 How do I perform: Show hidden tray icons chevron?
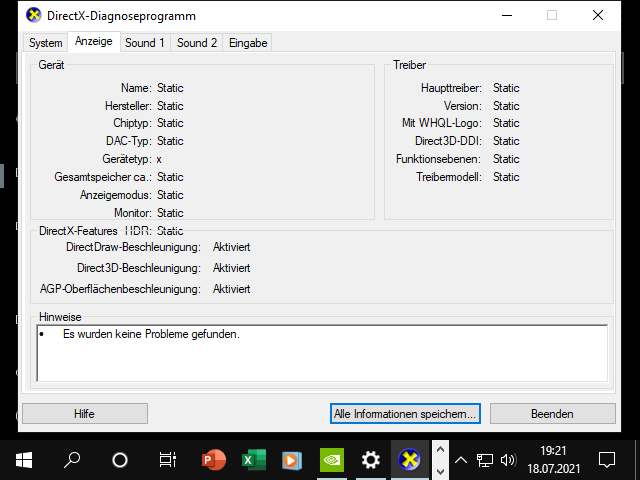pyautogui.click(x=461, y=460)
